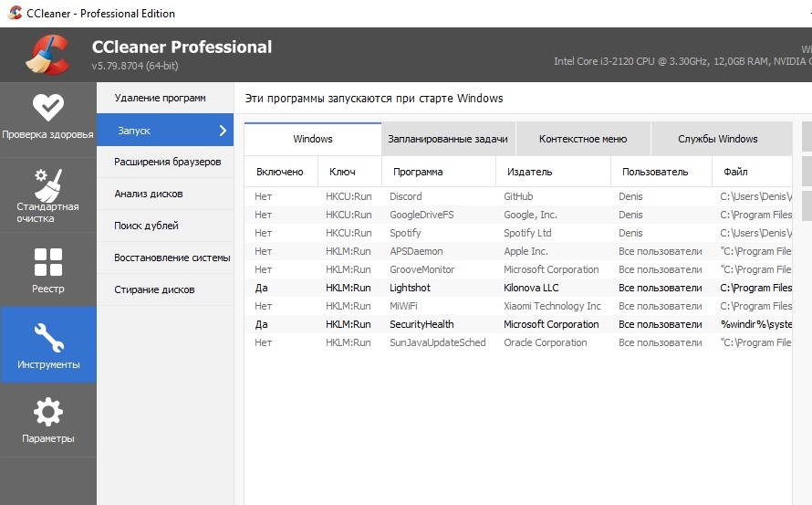Select the Запуск tool entry
812x505 pixels.
pyautogui.click(x=165, y=131)
